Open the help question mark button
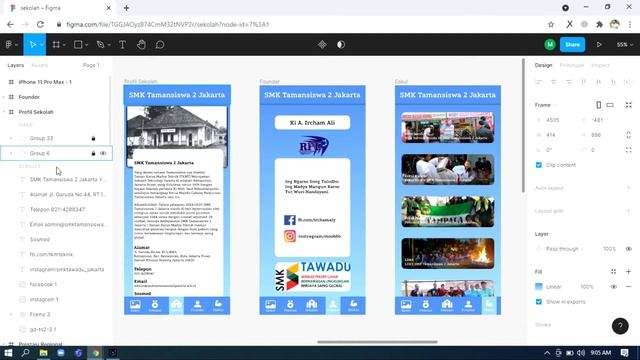Screen dimensions: 640x360 pos(620,326)
